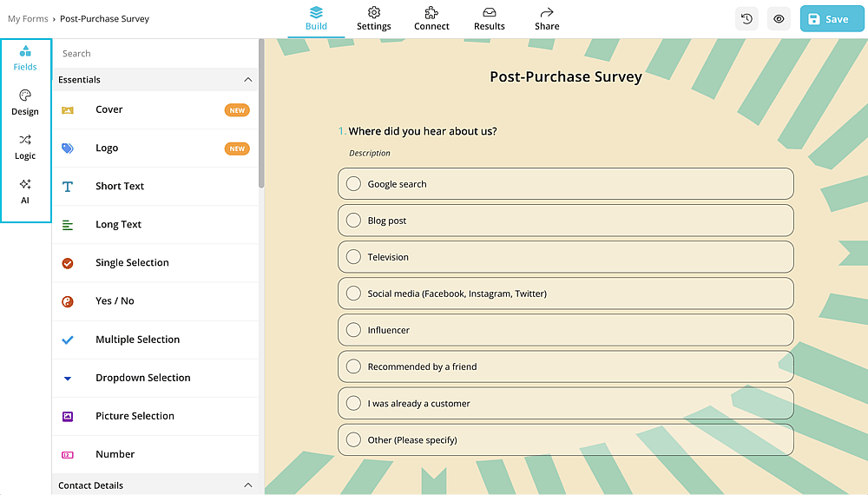This screenshot has width=868, height=495.
Task: Add a Long Text field
Action: coord(155,224)
